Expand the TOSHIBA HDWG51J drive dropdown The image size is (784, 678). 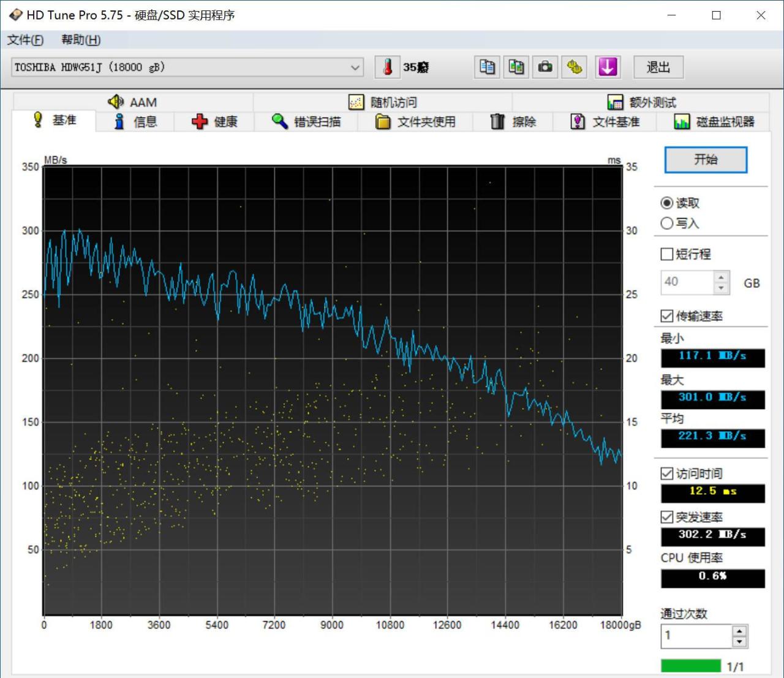(x=355, y=67)
